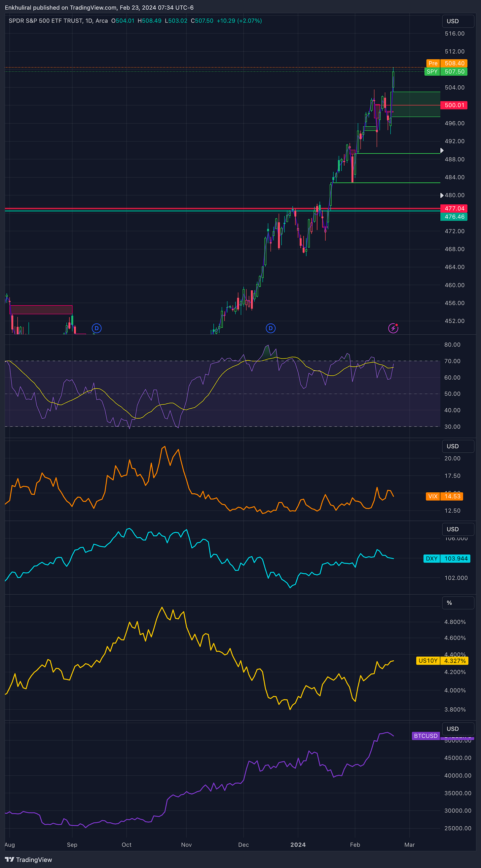
Task: Click the TradingView logo at the bottom
Action: click(x=29, y=860)
